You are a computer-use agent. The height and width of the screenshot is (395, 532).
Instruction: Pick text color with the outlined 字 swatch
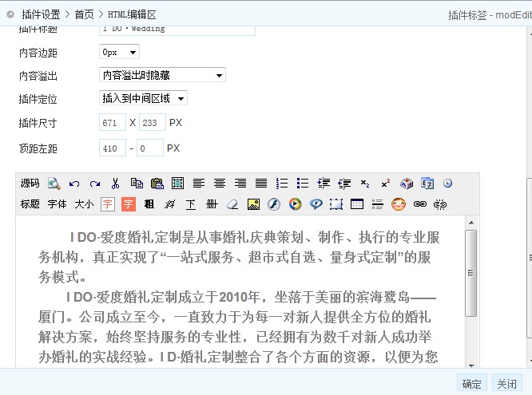click(x=108, y=204)
